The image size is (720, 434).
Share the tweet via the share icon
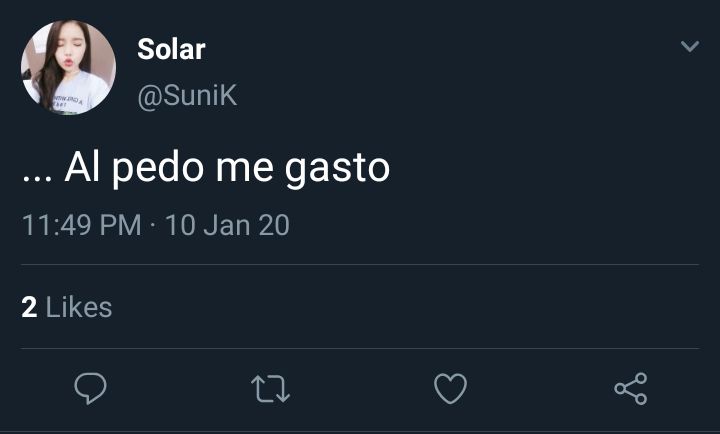click(x=631, y=389)
